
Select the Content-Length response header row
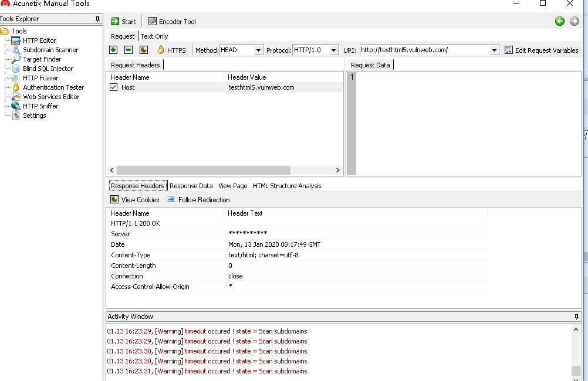tap(298, 266)
